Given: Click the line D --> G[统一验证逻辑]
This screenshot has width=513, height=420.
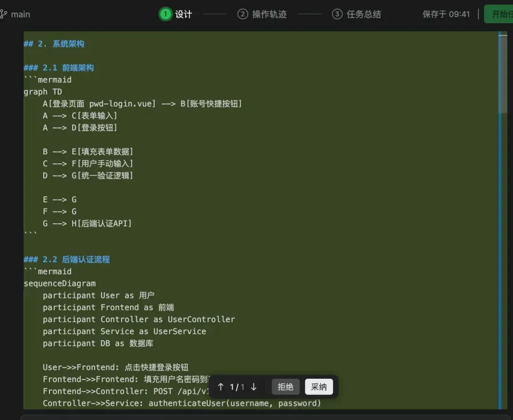Looking at the screenshot, I should (88, 175).
